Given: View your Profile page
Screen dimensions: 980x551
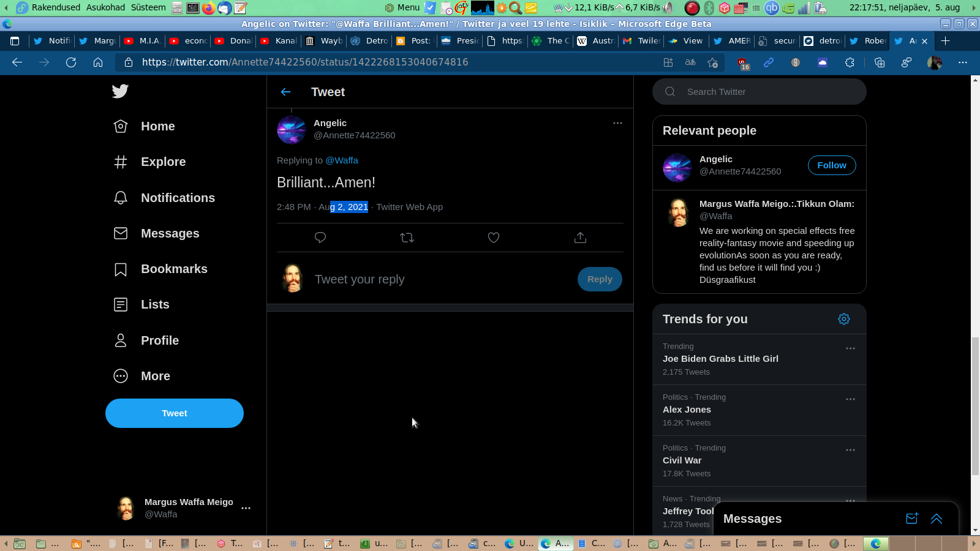Looking at the screenshot, I should (146, 340).
